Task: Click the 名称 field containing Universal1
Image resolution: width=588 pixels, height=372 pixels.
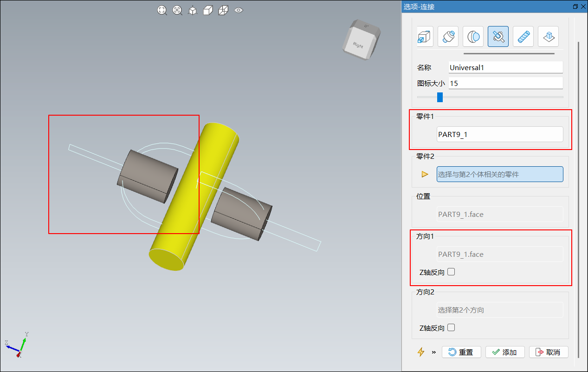Action: click(x=505, y=67)
